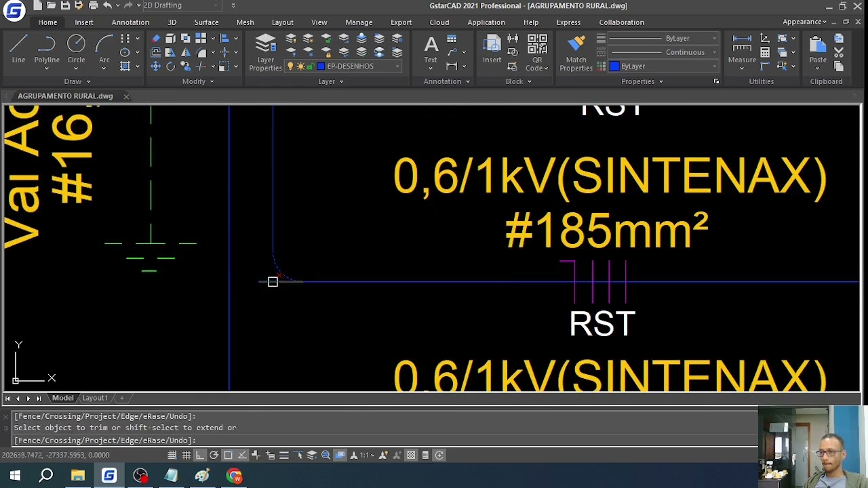
Task: Open Layer Properties manager
Action: click(x=265, y=53)
